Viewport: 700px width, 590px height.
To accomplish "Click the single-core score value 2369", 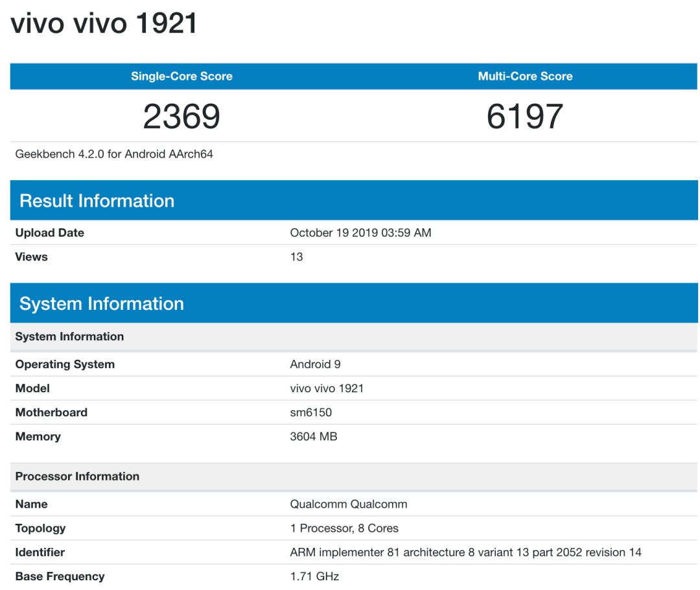I will click(x=181, y=116).
